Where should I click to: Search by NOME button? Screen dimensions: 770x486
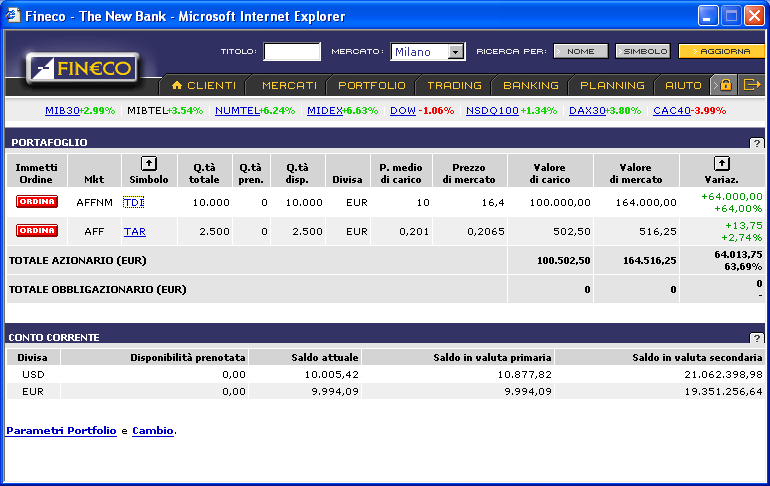tap(581, 51)
